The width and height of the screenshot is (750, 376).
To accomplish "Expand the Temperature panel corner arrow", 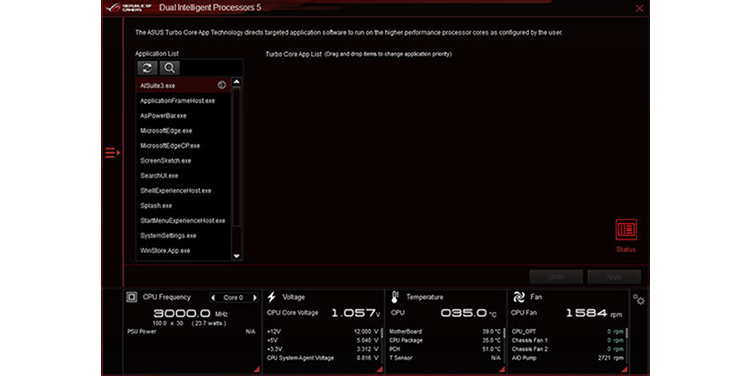I will [x=502, y=369].
